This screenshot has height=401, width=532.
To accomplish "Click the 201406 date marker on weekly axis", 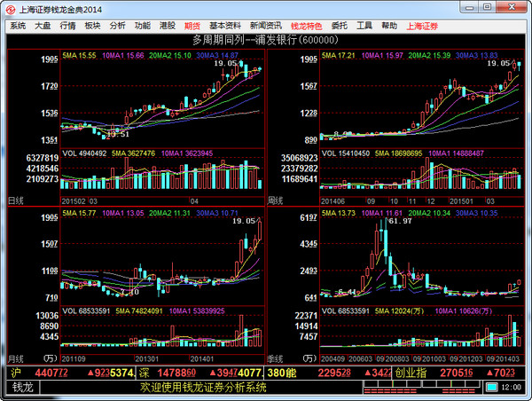I will [332, 201].
